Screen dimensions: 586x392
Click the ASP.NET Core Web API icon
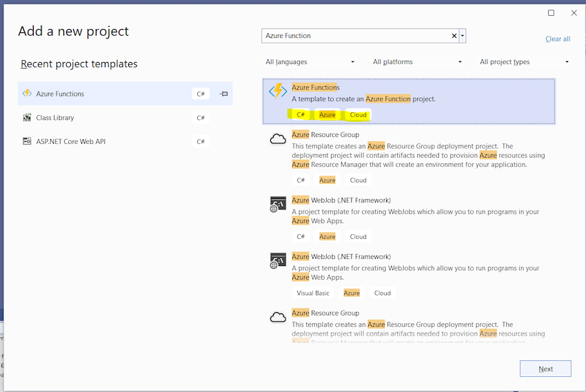[x=27, y=141]
